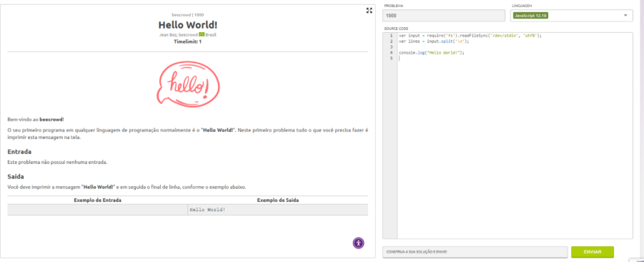Click 'Este problema não possui nenhuma entrada.' text
Image resolution: width=644 pixels, height=262 pixels.
pos(57,162)
